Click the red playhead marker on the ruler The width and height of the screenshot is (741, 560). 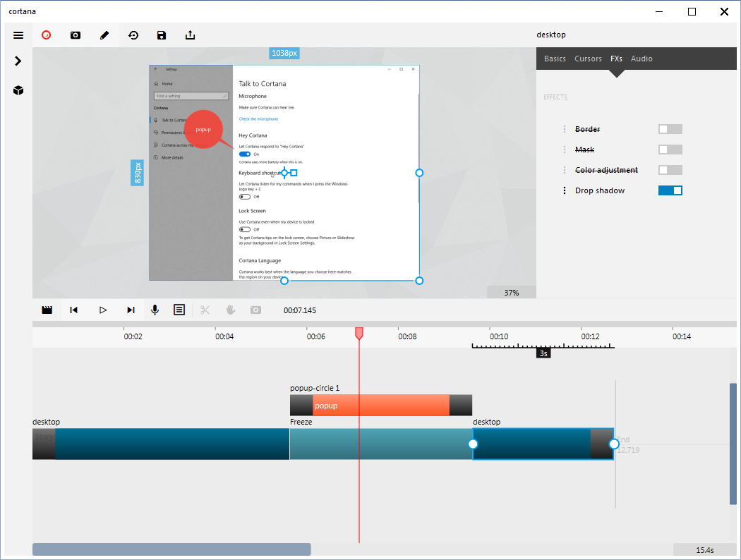click(359, 334)
